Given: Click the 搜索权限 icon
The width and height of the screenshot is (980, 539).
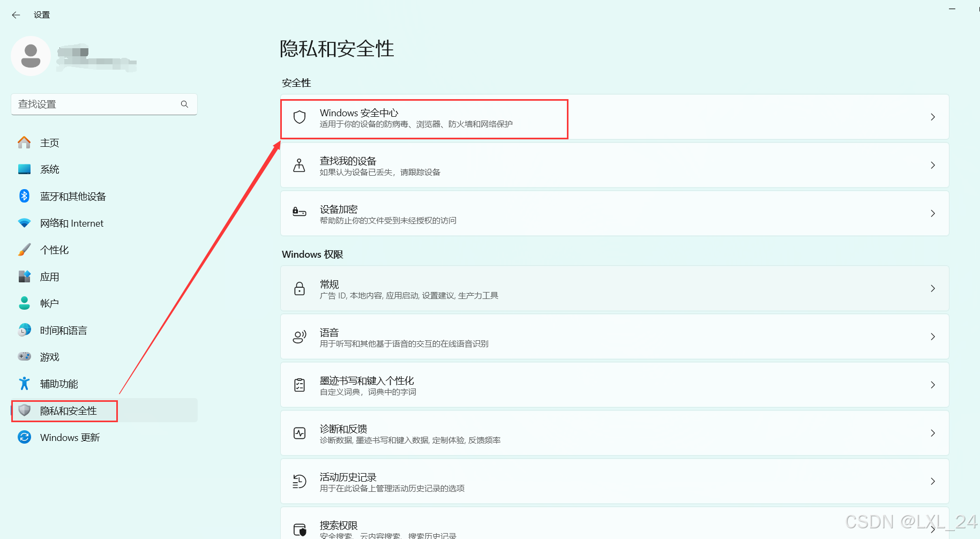Looking at the screenshot, I should [x=300, y=530].
